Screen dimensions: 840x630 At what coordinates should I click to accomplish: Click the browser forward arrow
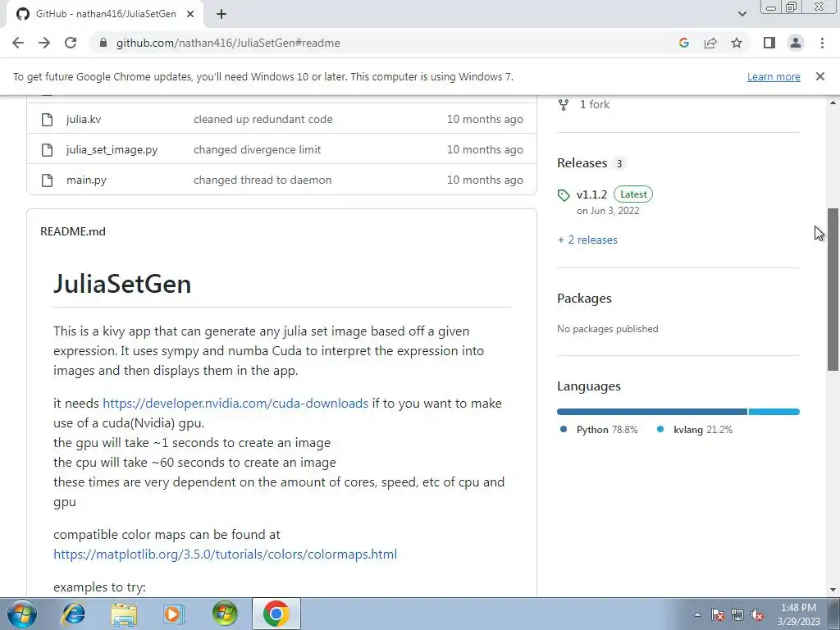tap(44, 43)
